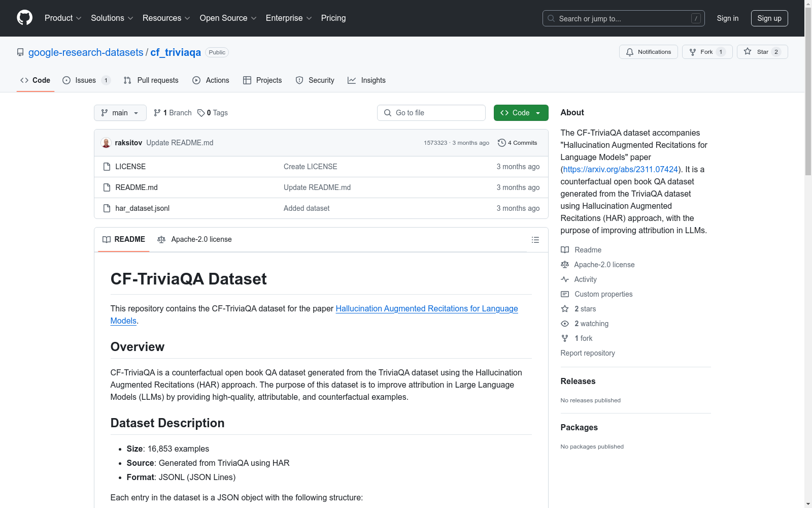This screenshot has height=508, width=812.
Task: Open the arxiv.org/abs/2311.07424 link
Action: tap(620, 169)
